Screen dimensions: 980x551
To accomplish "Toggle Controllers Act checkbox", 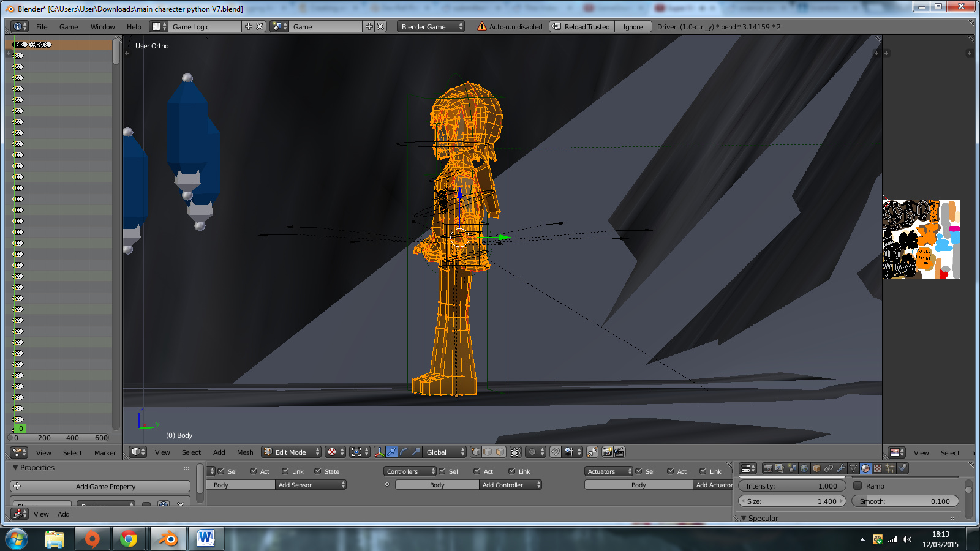I will point(477,471).
